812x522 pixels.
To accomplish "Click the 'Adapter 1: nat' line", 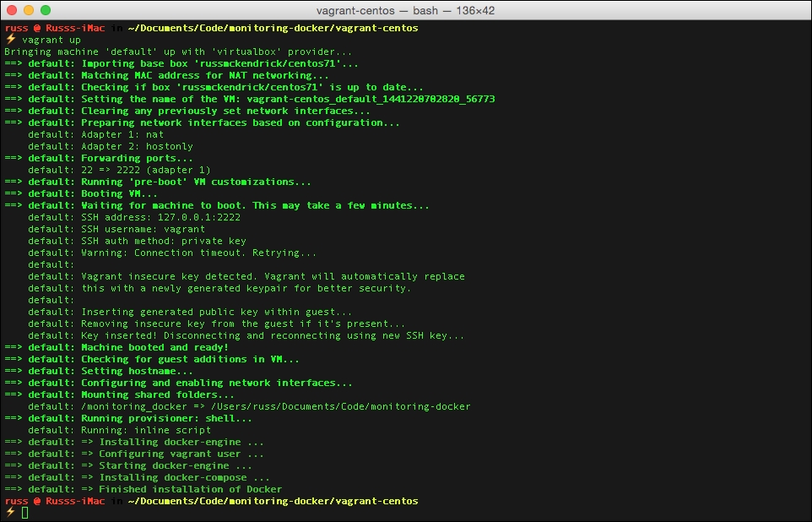I will click(x=96, y=135).
